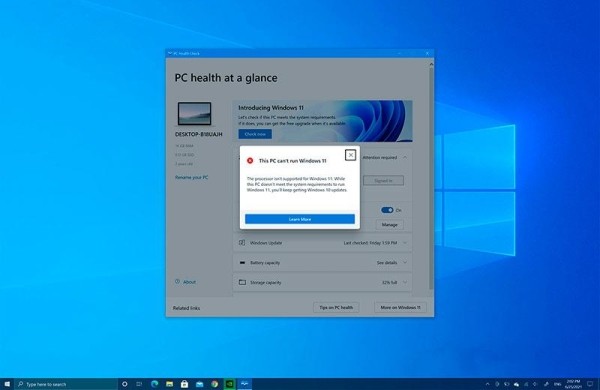
Task: Click Tips on PC health button
Action: coord(336,307)
